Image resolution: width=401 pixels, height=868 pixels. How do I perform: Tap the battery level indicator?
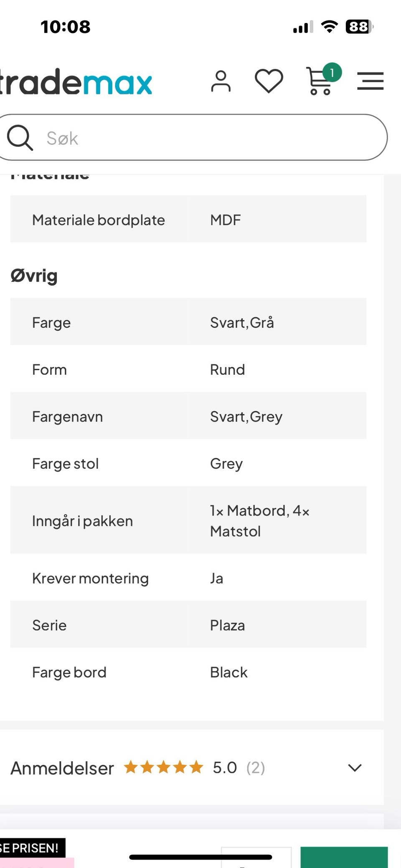point(359,27)
